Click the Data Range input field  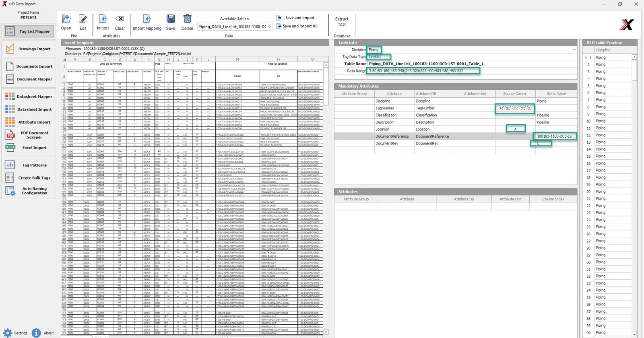point(423,71)
